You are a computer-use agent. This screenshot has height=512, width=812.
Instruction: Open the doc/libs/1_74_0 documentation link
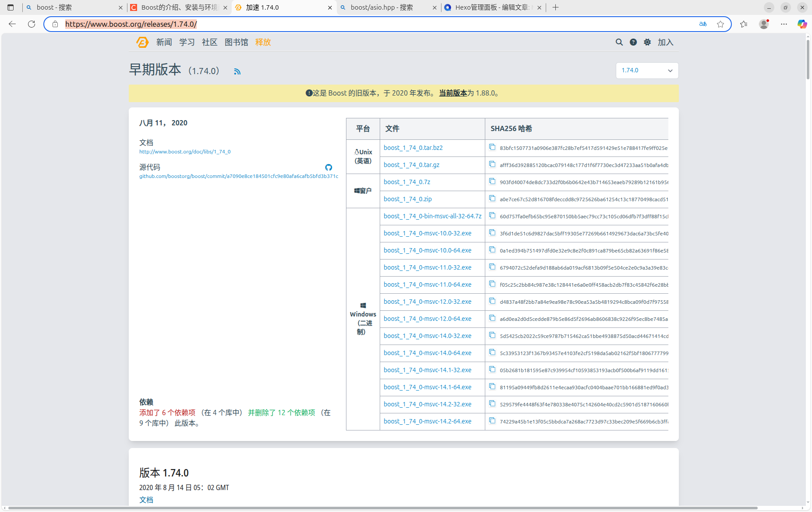(x=185, y=152)
